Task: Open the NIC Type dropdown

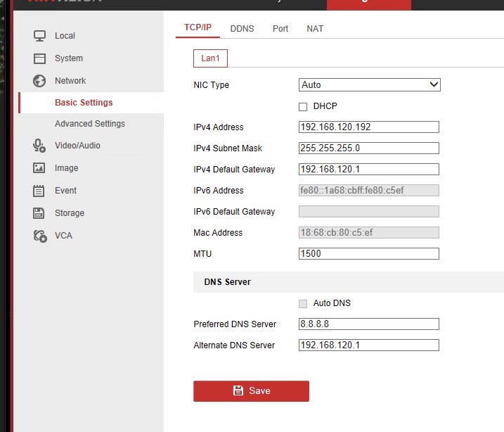Action: coord(369,85)
